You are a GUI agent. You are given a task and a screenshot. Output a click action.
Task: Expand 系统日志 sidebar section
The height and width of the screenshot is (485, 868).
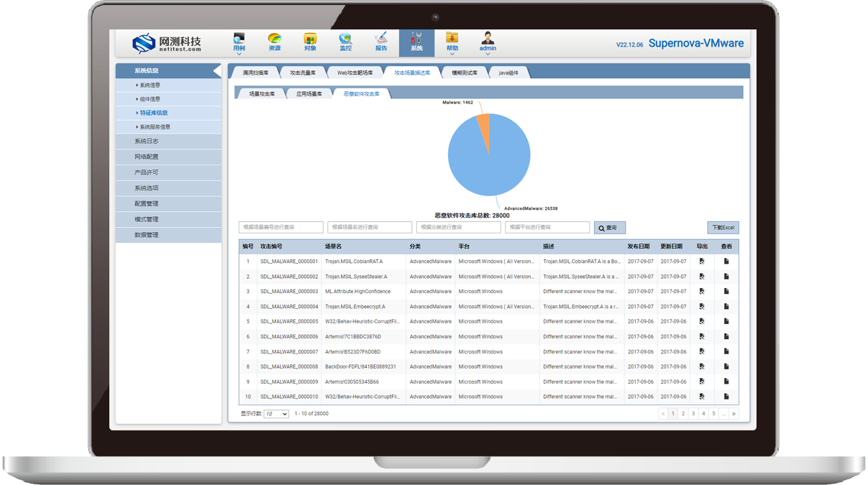coord(168,141)
